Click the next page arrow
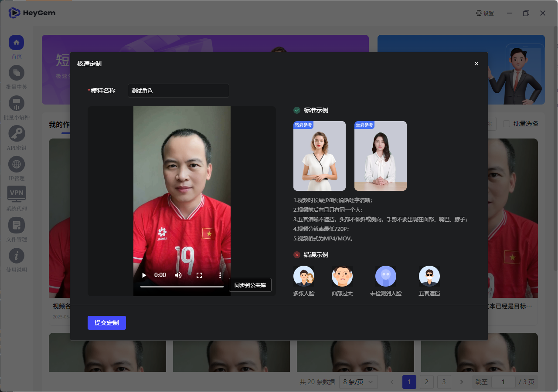Viewport: 558px width, 392px height. (x=462, y=382)
